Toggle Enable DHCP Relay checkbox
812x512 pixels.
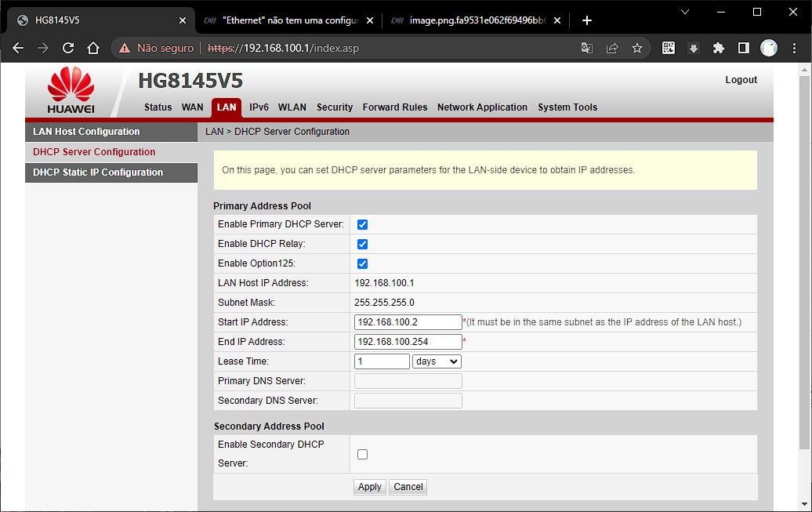point(362,244)
